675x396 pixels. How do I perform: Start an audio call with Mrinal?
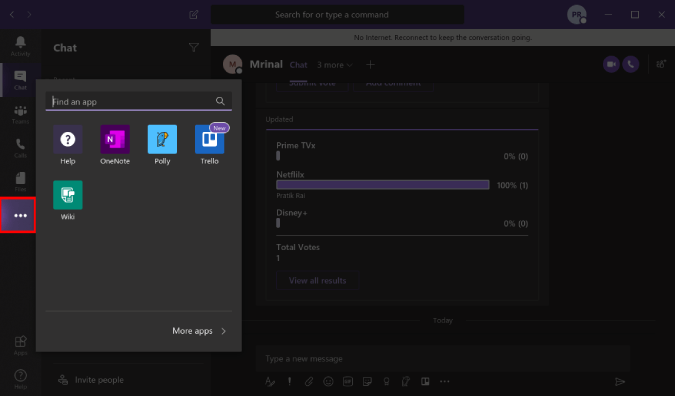pos(631,65)
